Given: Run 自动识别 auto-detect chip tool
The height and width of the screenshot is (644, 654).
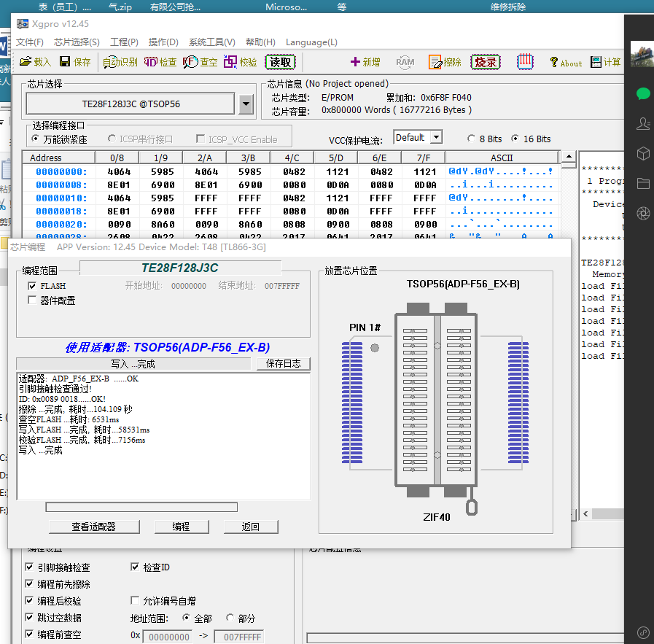Looking at the screenshot, I should pyautogui.click(x=120, y=62).
